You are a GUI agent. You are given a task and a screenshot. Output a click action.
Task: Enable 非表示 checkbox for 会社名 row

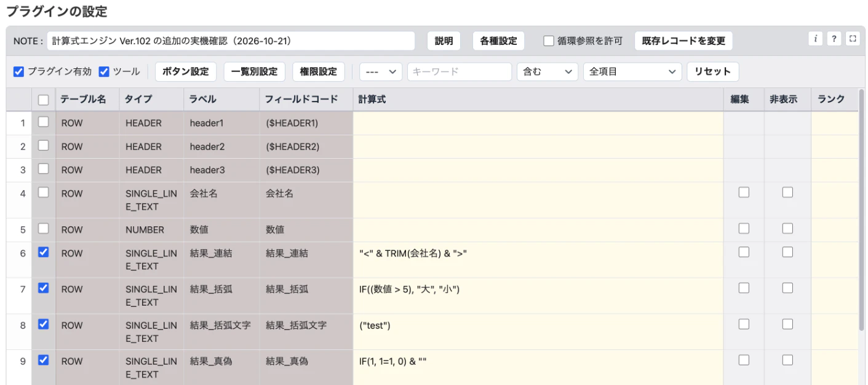[x=787, y=193]
